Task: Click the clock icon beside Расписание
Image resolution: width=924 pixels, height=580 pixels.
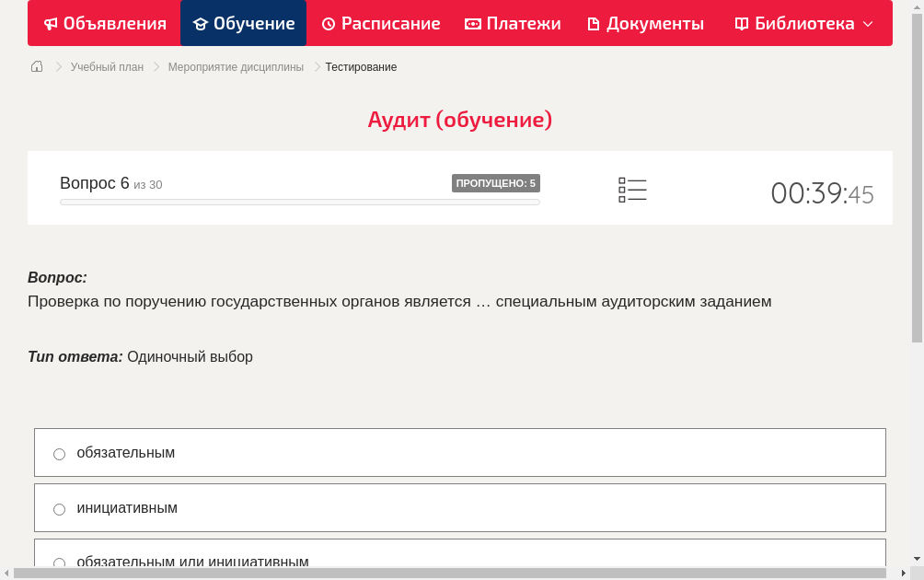Action: (x=327, y=23)
